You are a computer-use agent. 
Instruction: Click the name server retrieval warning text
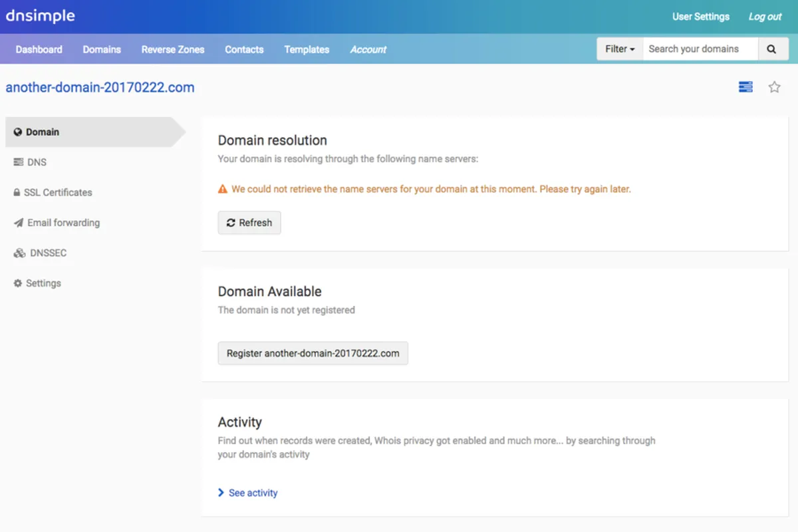tap(431, 190)
